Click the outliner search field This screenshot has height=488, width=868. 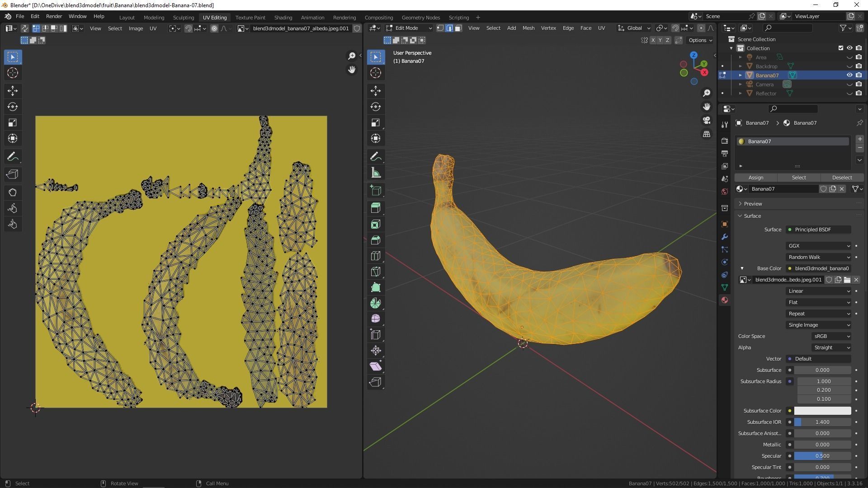click(x=788, y=28)
